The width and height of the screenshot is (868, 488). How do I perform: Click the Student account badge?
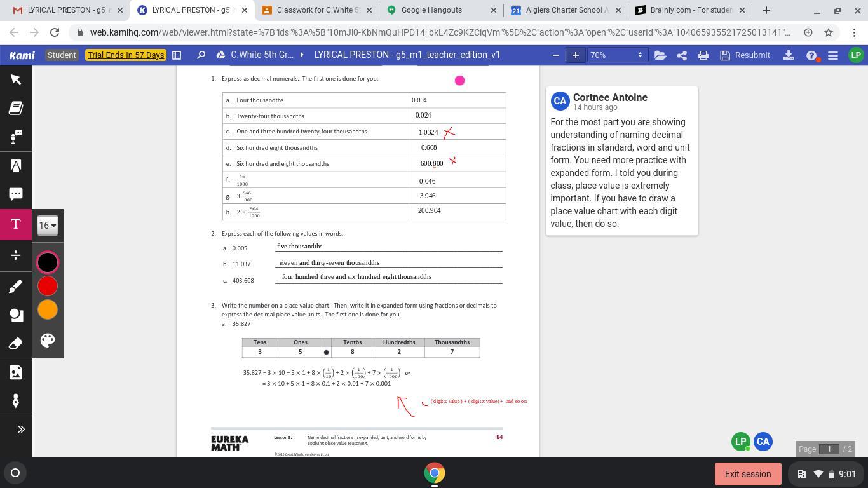pyautogui.click(x=62, y=55)
